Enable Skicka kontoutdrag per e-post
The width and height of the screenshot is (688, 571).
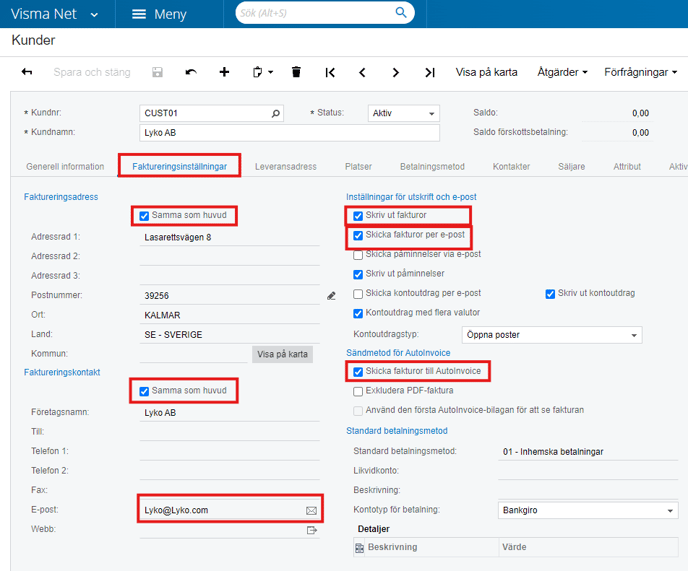[358, 294]
